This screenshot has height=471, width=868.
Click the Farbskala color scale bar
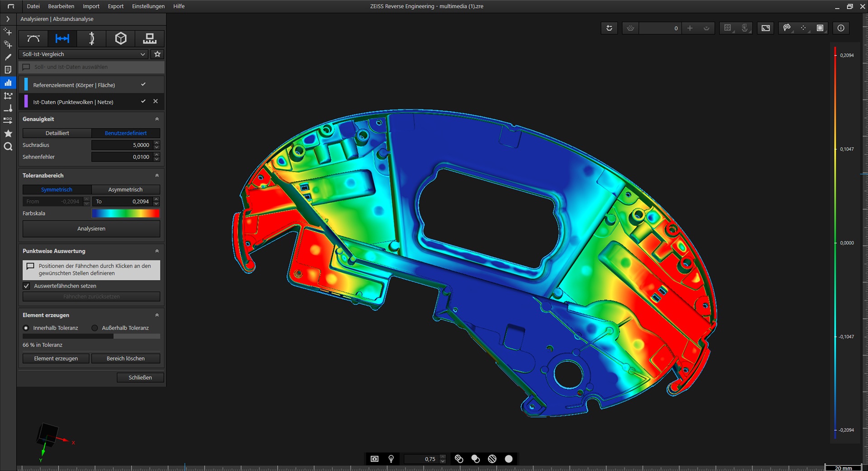125,213
